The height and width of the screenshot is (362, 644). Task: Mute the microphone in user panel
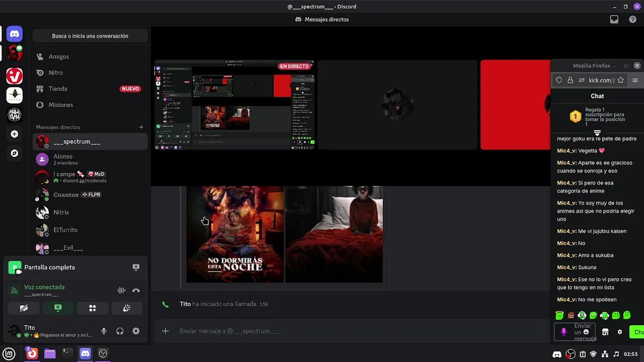(x=104, y=331)
